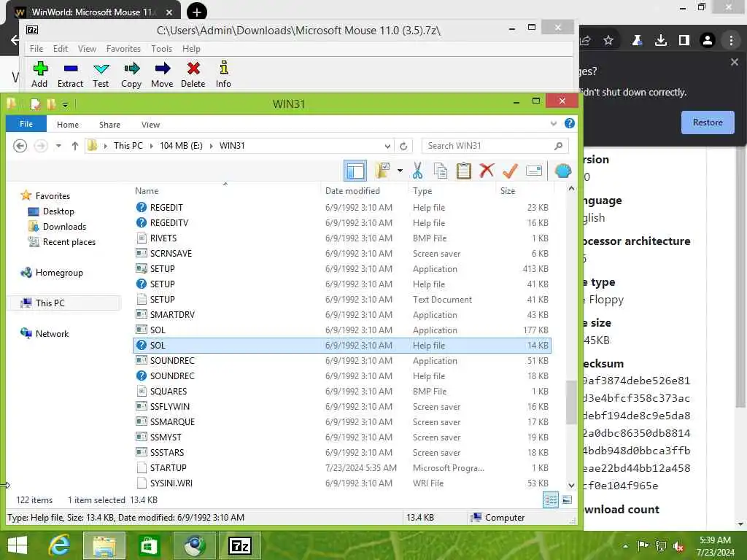Click the Refresh icon next to address bar
Viewport: 747px width, 560px height.
[x=403, y=146]
